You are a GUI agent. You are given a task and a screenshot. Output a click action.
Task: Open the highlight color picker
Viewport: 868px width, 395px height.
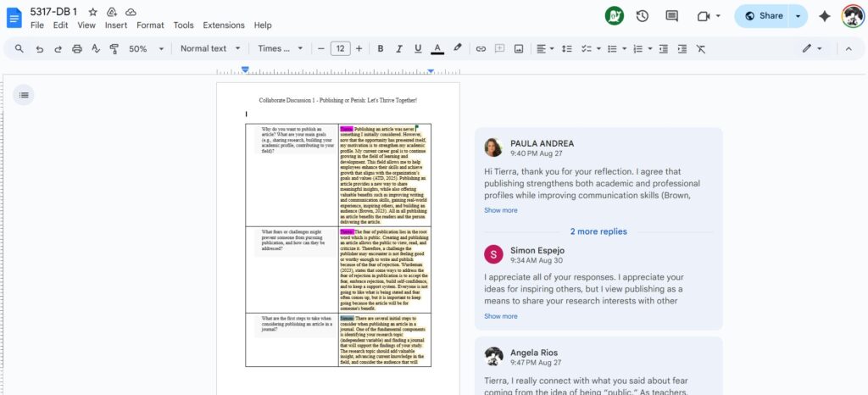pyautogui.click(x=458, y=49)
